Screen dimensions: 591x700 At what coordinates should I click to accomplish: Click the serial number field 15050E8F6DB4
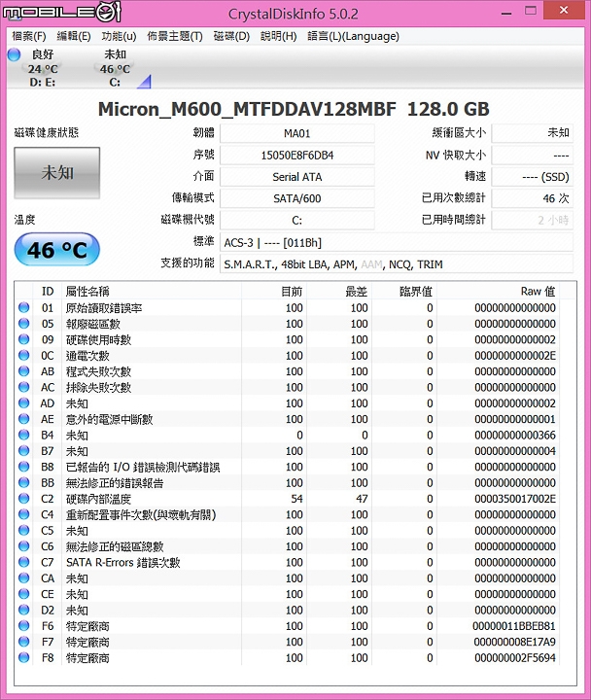point(296,156)
